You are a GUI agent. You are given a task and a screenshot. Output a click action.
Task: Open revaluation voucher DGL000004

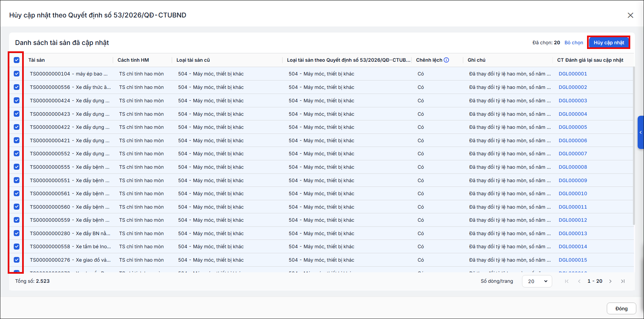tap(573, 114)
